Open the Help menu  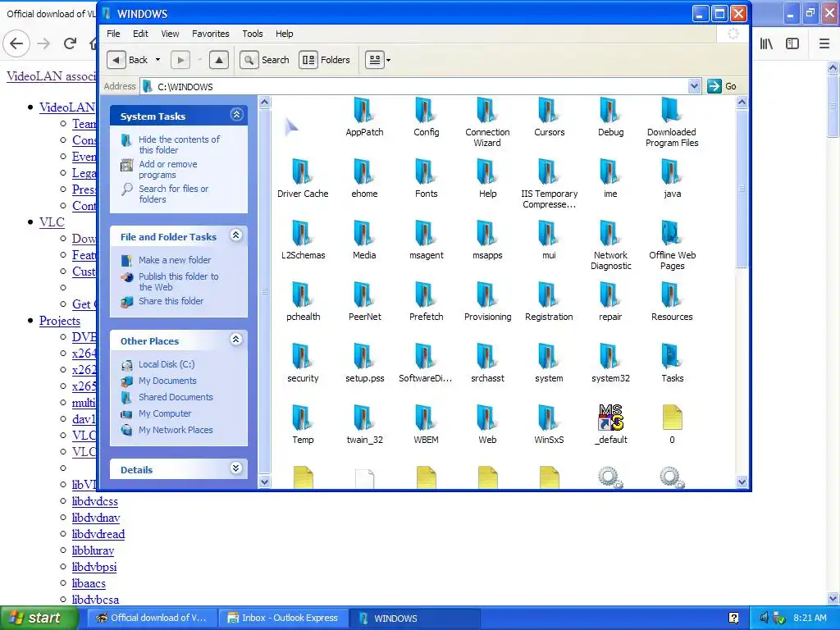click(x=285, y=34)
